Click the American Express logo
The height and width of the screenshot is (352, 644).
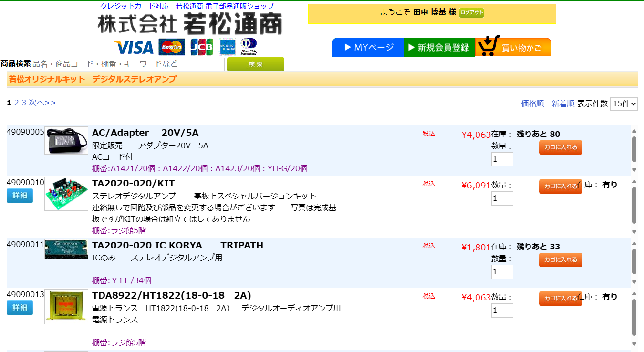pyautogui.click(x=228, y=47)
